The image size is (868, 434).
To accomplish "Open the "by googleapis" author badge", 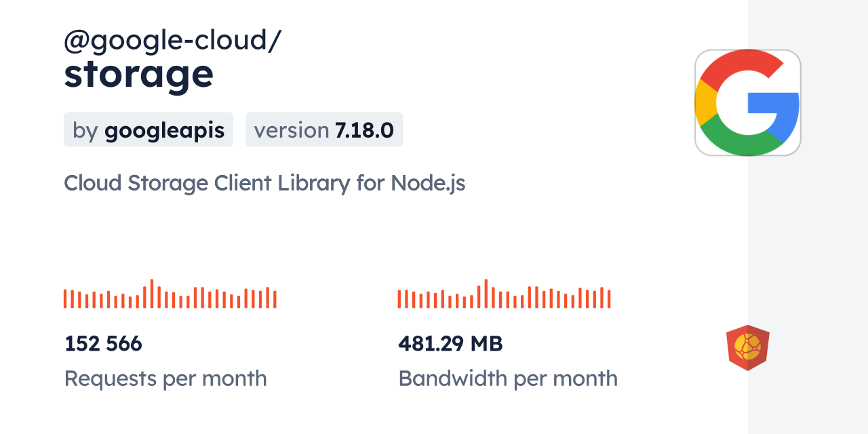I will click(x=148, y=130).
